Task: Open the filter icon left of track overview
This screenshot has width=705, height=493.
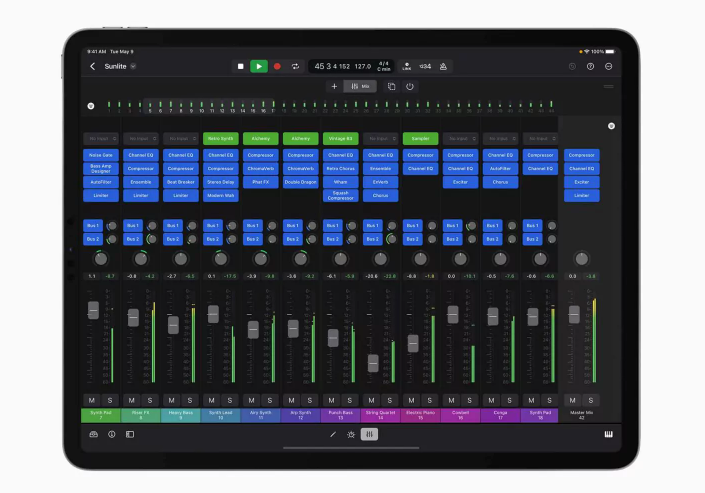Action: (91, 106)
